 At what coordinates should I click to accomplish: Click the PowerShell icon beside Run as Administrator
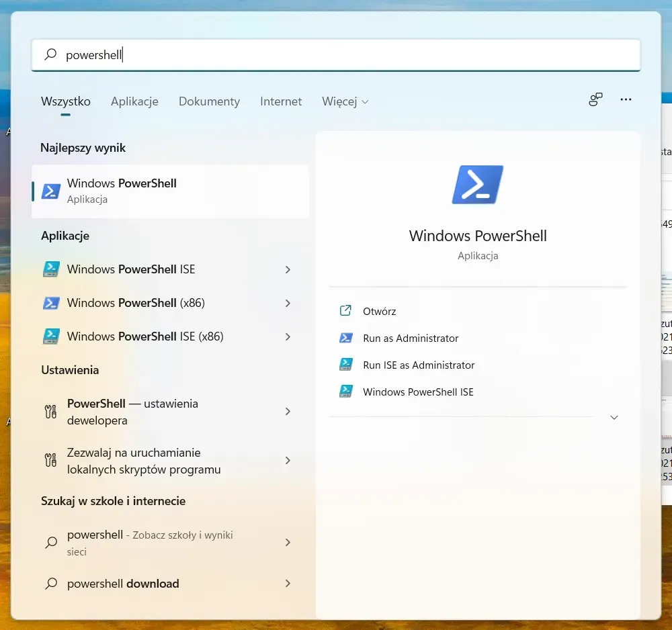pyautogui.click(x=346, y=338)
